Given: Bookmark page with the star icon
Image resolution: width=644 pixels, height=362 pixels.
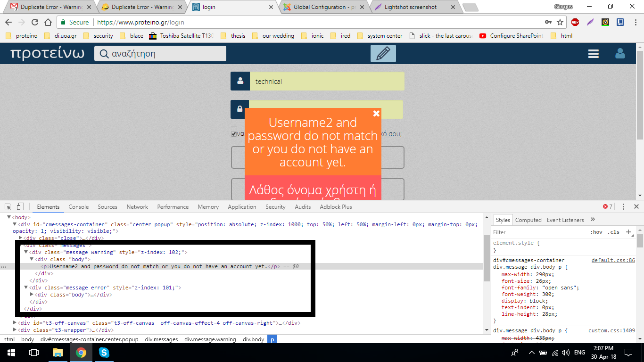Looking at the screenshot, I should [560, 22].
